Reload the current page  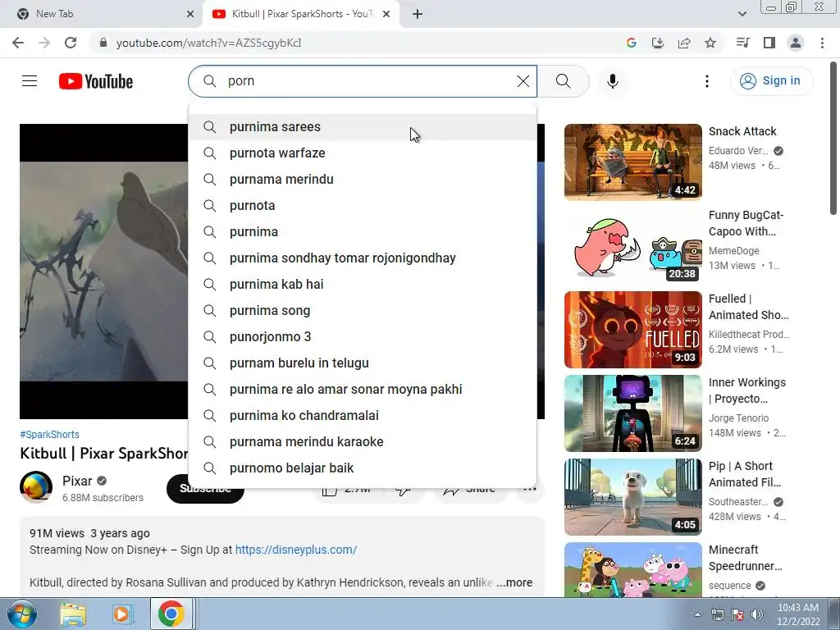coord(71,43)
